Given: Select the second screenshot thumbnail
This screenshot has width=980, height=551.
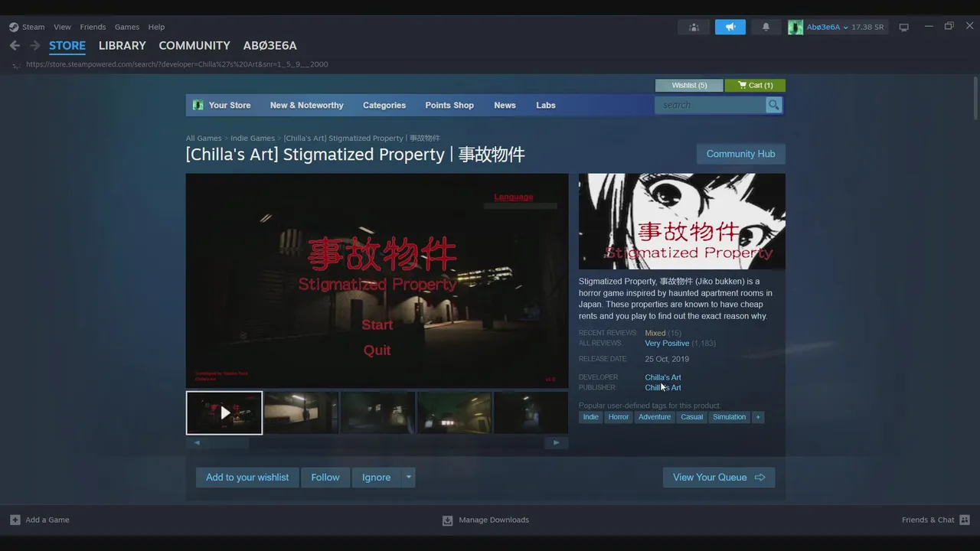Looking at the screenshot, I should 301,412.
